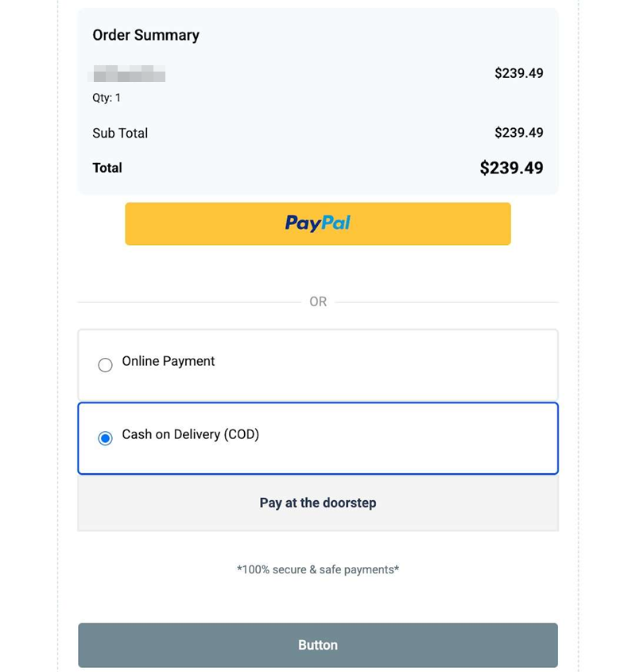Click the bold Total label
636x672 pixels.
click(107, 168)
